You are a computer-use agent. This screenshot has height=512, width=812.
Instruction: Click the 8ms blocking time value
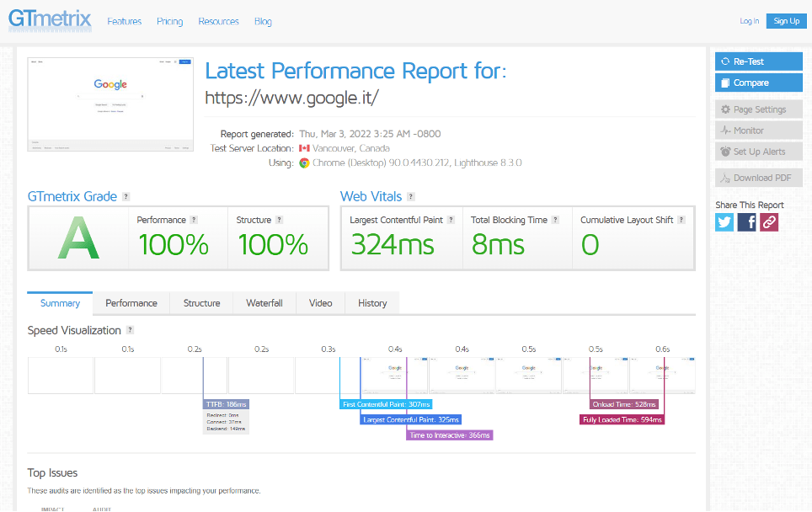498,245
